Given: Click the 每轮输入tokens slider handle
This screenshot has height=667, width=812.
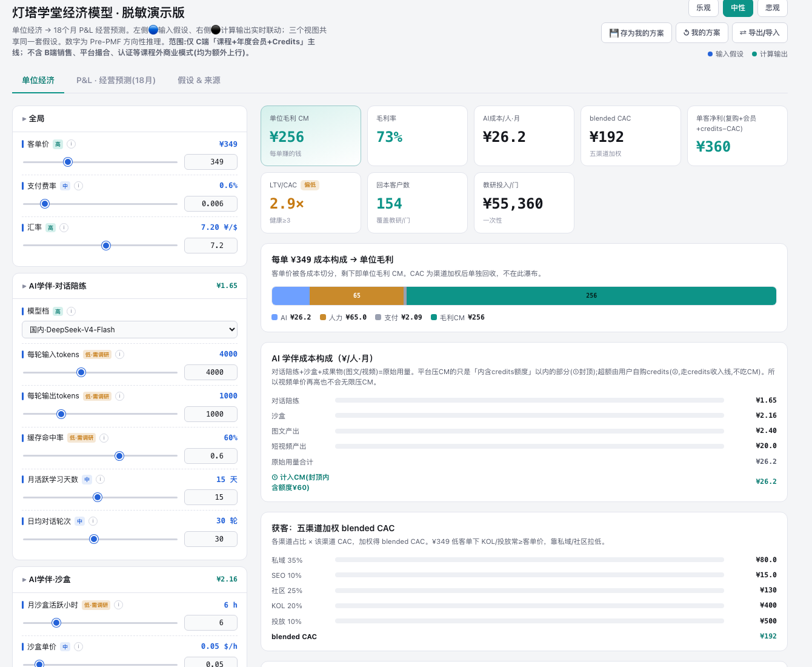Looking at the screenshot, I should (81, 372).
